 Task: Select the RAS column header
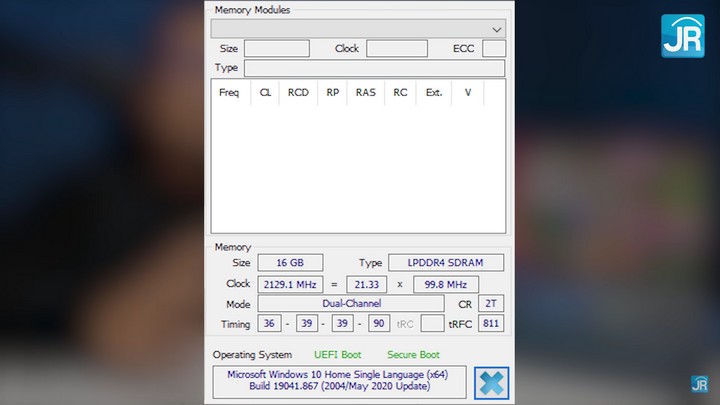pyautogui.click(x=366, y=93)
